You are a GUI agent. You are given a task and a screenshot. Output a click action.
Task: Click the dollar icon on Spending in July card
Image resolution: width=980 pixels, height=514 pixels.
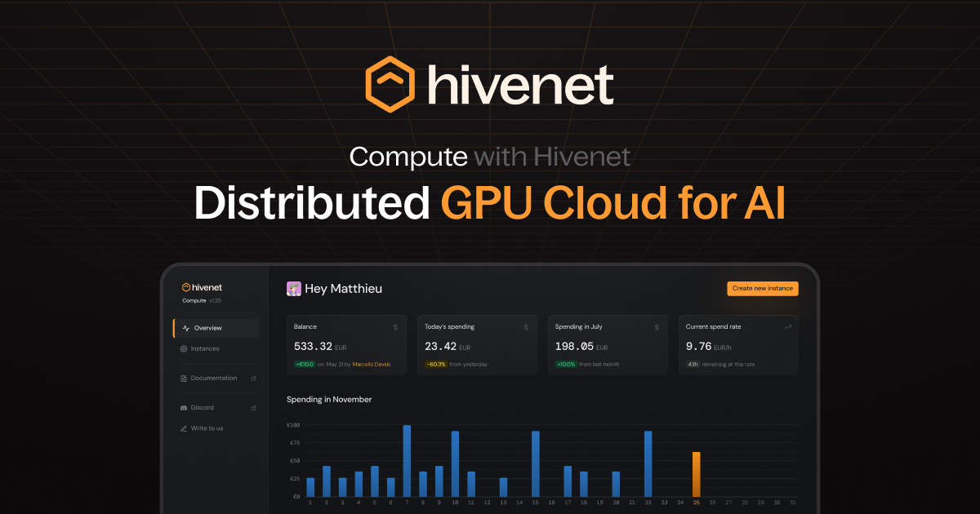click(x=656, y=326)
